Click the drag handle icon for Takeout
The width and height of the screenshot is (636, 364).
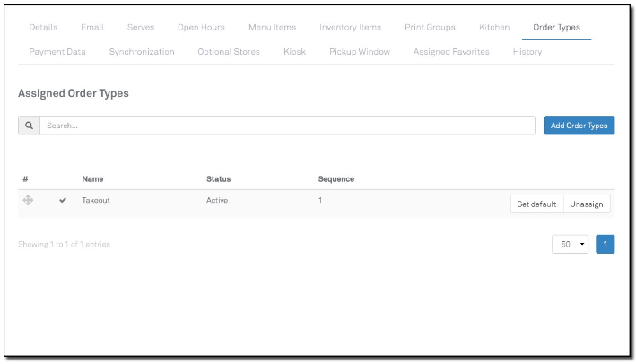pos(28,201)
